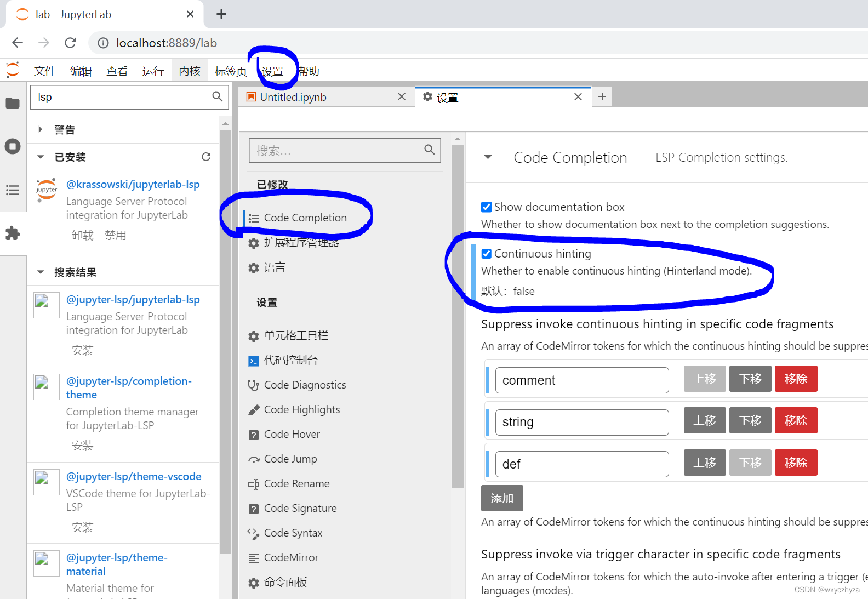Click the search magnifier in the lsp box
868x599 pixels.
[x=217, y=96]
